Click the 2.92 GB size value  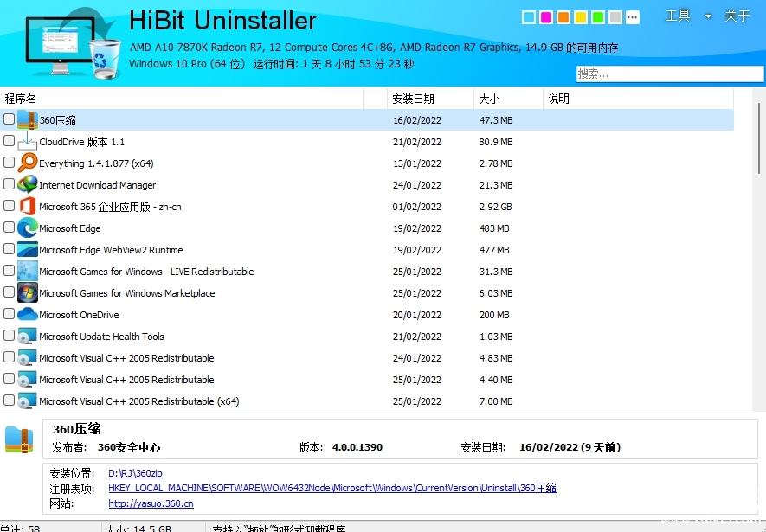click(495, 207)
